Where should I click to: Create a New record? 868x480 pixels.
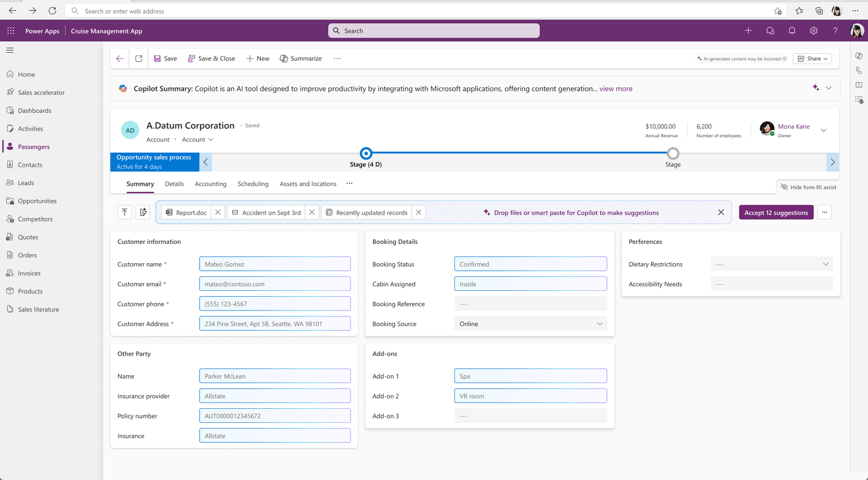(258, 58)
